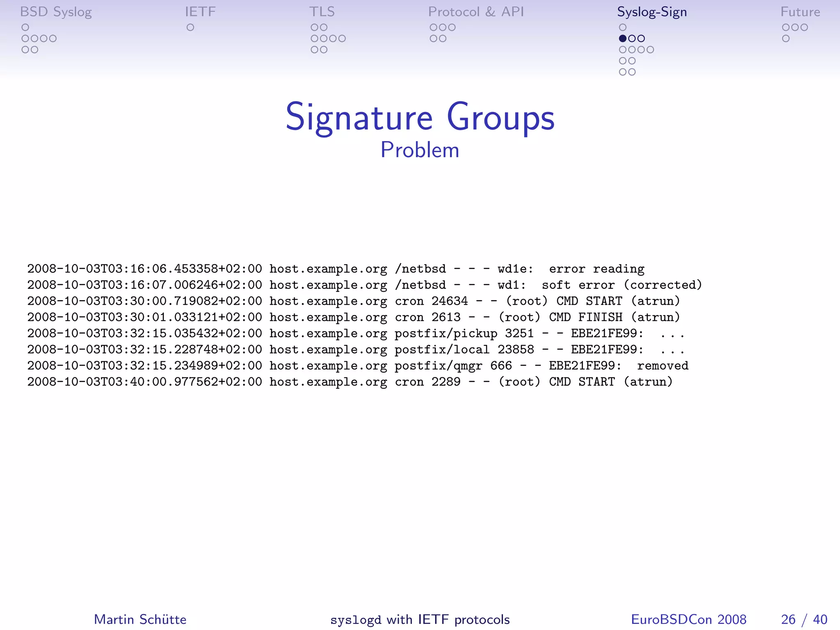Click EuroBSDCon 2008 in the footer

(689, 619)
